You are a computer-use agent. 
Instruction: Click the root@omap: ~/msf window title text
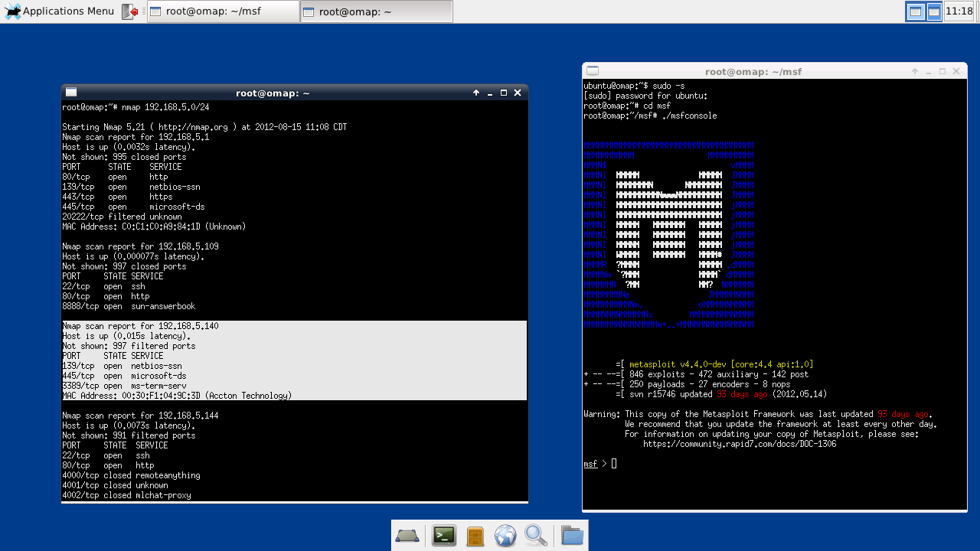pyautogui.click(x=753, y=71)
